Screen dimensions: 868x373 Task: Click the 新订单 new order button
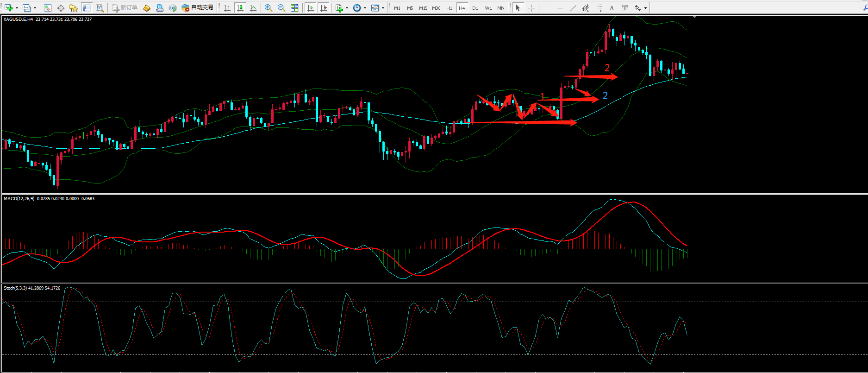tap(125, 8)
